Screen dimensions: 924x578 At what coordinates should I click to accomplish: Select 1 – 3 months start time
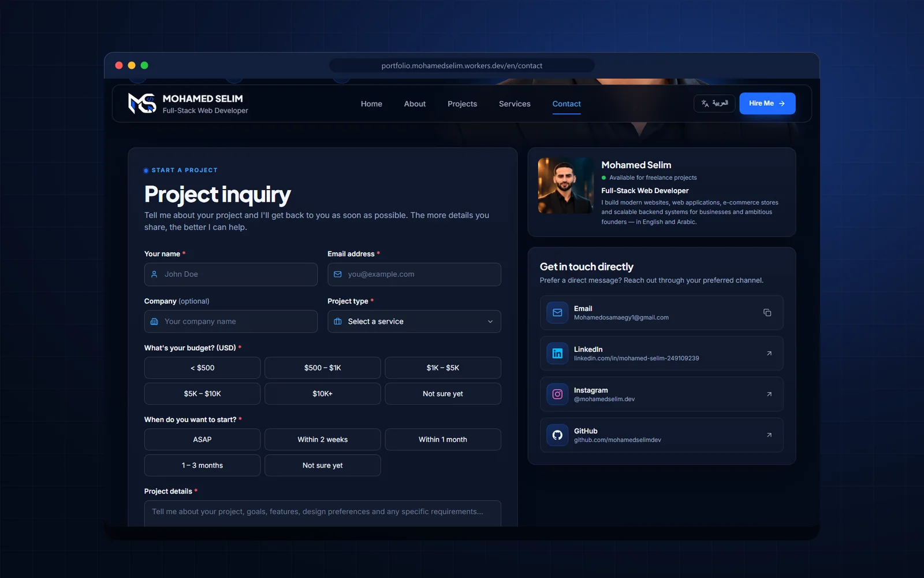click(x=202, y=465)
